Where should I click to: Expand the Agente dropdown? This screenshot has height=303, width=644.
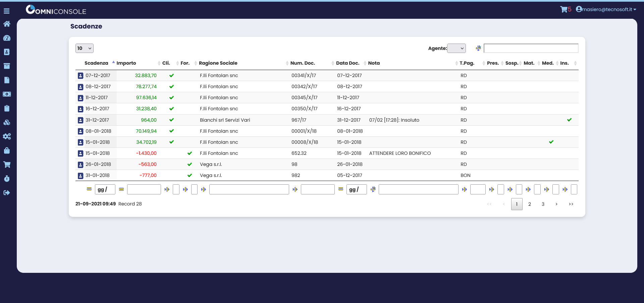coord(457,48)
